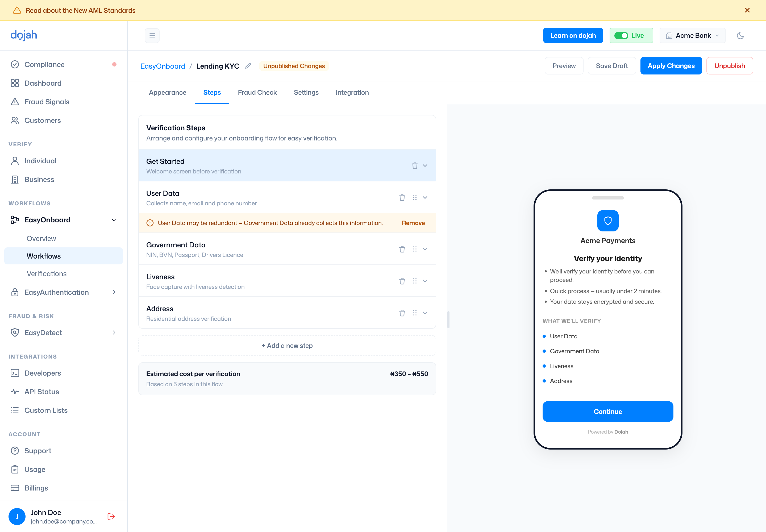Select the Steps tab
Image resolution: width=766 pixels, height=532 pixels.
(212, 92)
